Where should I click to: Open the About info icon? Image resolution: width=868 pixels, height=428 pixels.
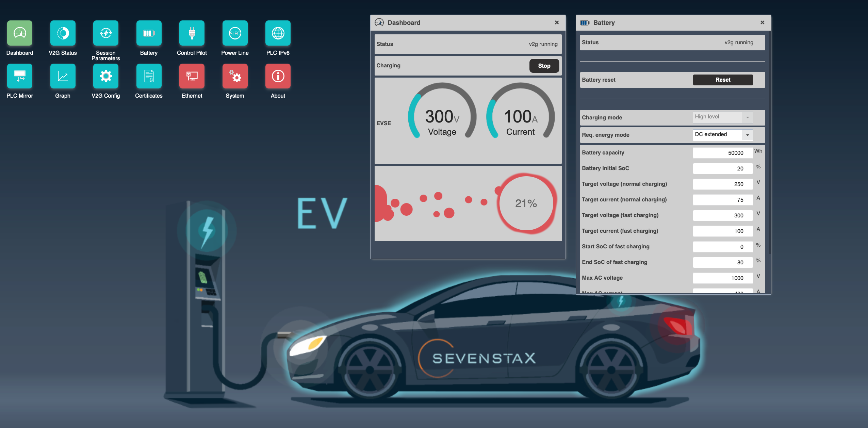278,76
